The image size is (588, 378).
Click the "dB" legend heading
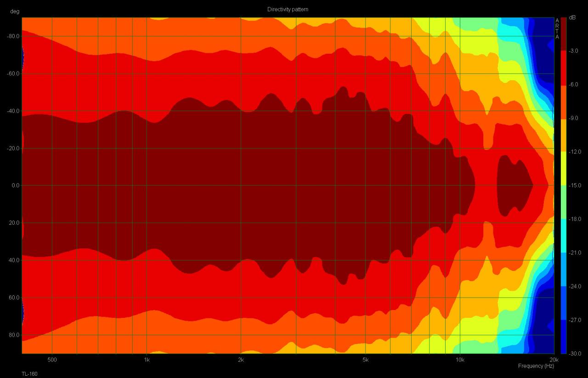pyautogui.click(x=572, y=17)
